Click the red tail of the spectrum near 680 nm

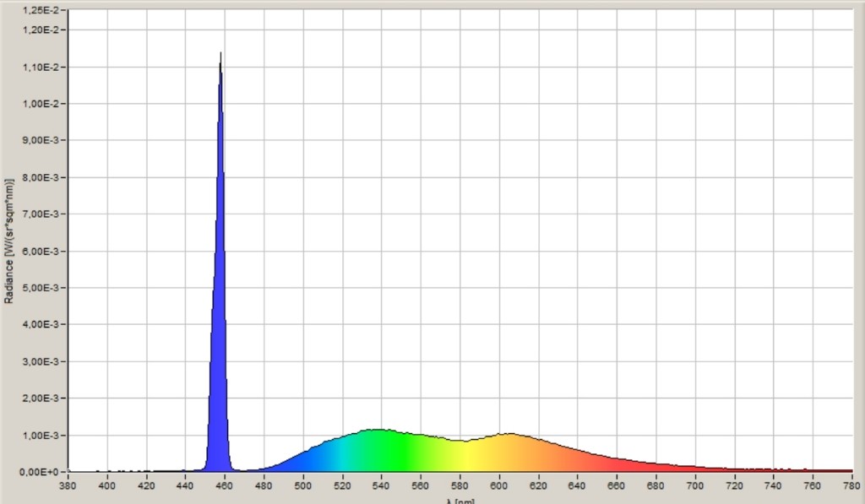pos(656,466)
